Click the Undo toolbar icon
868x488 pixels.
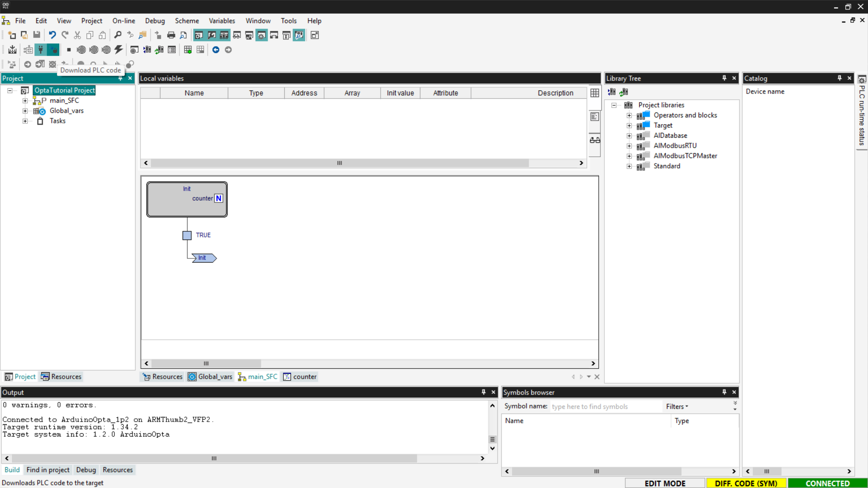(x=52, y=35)
